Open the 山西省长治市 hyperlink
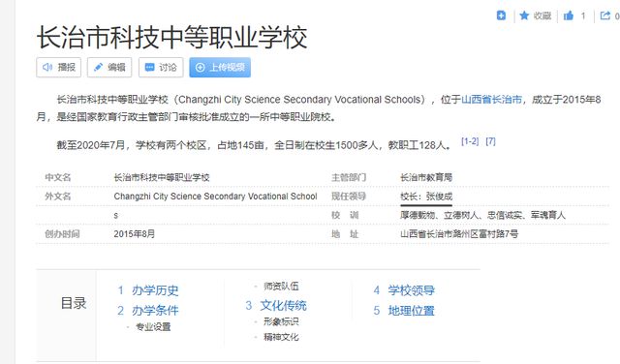The image size is (620, 364). click(x=491, y=99)
